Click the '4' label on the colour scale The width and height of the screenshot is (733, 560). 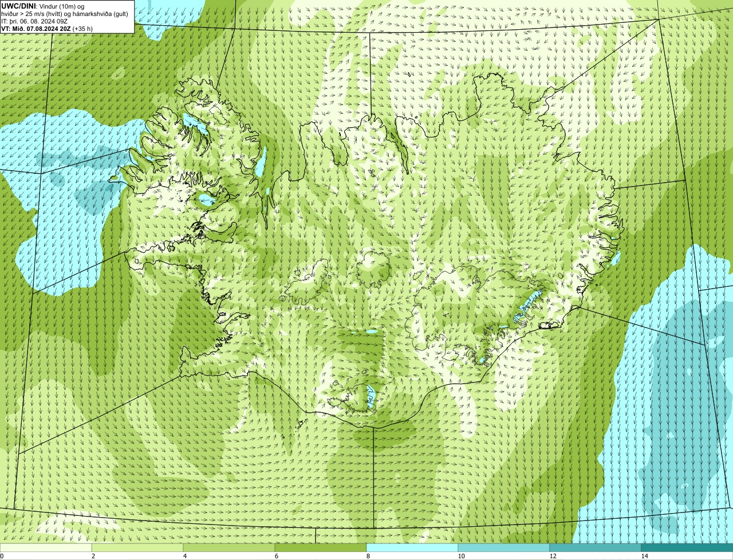184,556
